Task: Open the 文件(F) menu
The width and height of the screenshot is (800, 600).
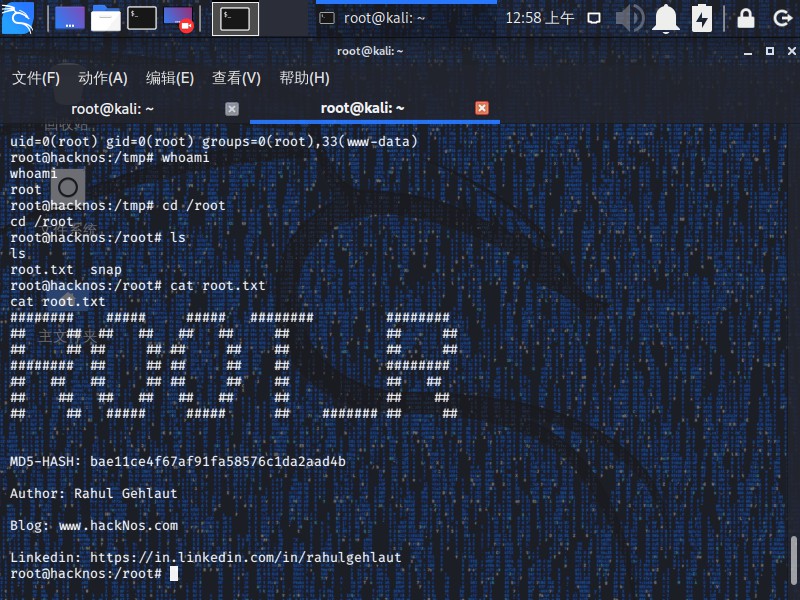Action: (36, 78)
